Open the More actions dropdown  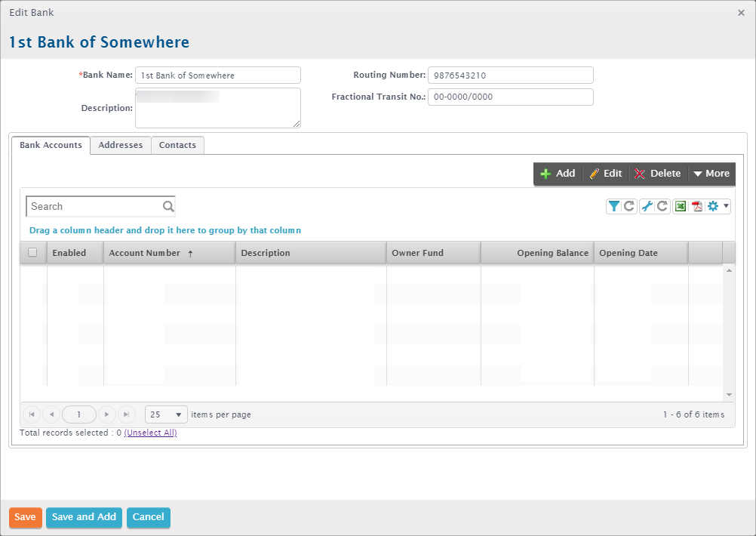coord(710,173)
